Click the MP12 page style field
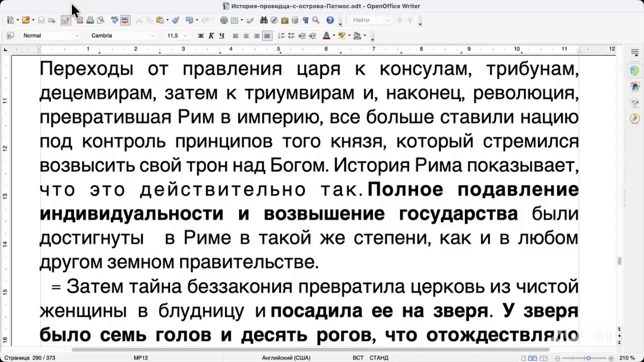Screen dimensions: 644x362 pos(141,358)
